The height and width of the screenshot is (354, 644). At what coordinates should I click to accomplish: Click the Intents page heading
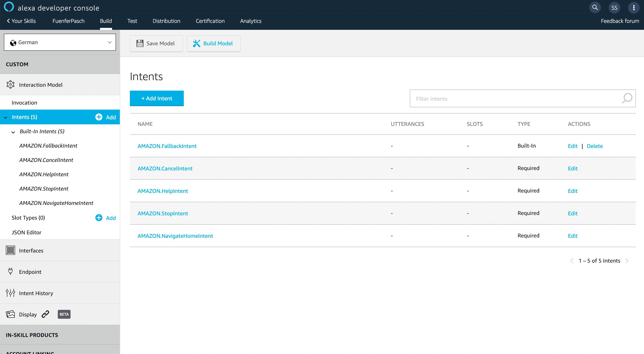[146, 76]
